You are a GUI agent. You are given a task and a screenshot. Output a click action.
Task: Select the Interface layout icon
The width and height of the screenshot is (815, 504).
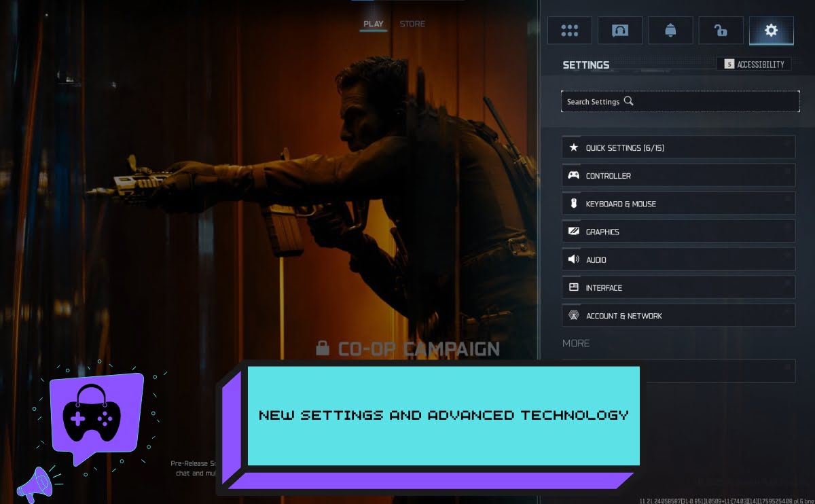[574, 287]
